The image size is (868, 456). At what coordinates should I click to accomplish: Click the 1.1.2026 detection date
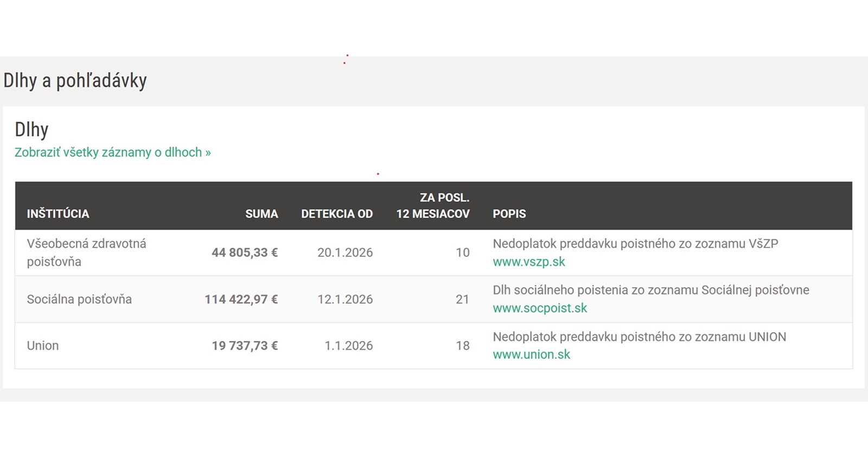(x=348, y=346)
